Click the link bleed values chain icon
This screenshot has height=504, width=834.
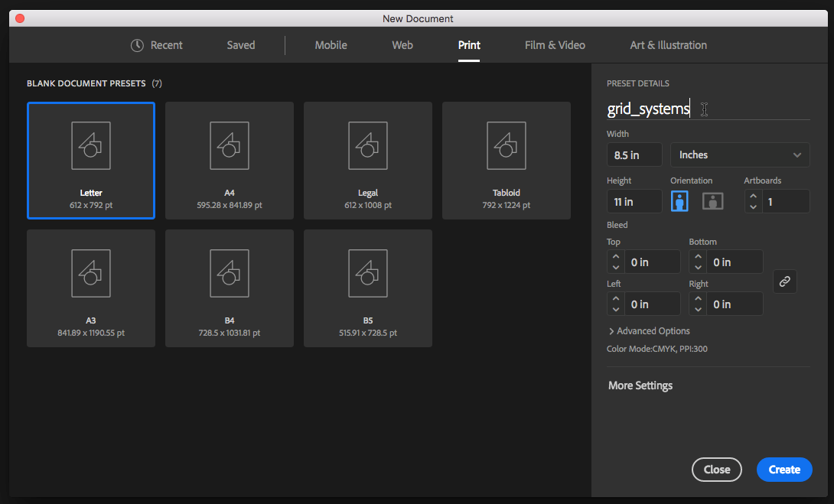[x=784, y=281]
